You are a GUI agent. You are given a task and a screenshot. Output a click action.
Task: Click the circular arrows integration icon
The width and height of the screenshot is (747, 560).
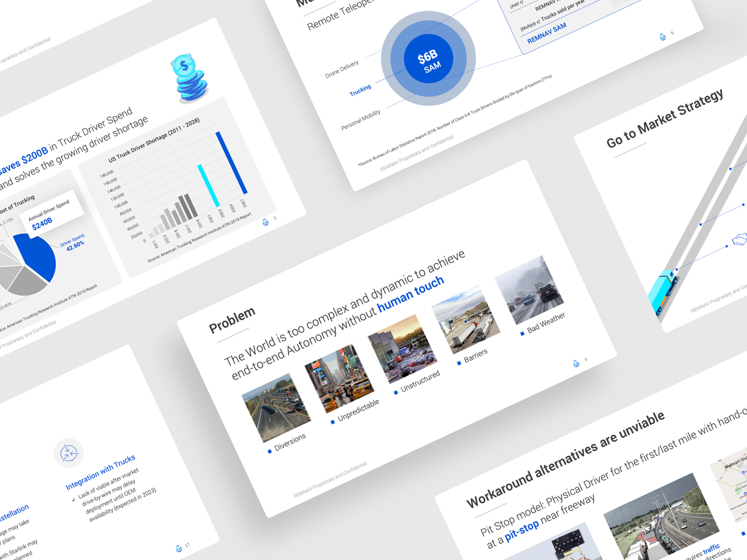[x=69, y=453]
